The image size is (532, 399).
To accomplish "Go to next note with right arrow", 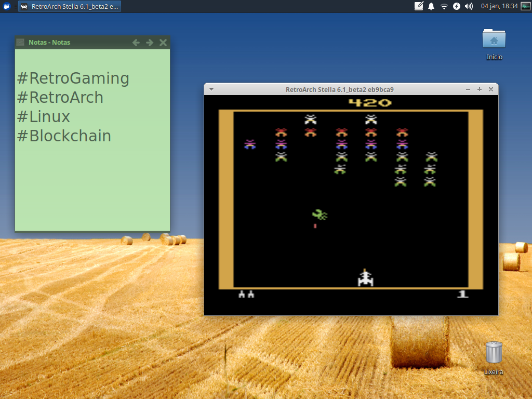I will click(150, 43).
